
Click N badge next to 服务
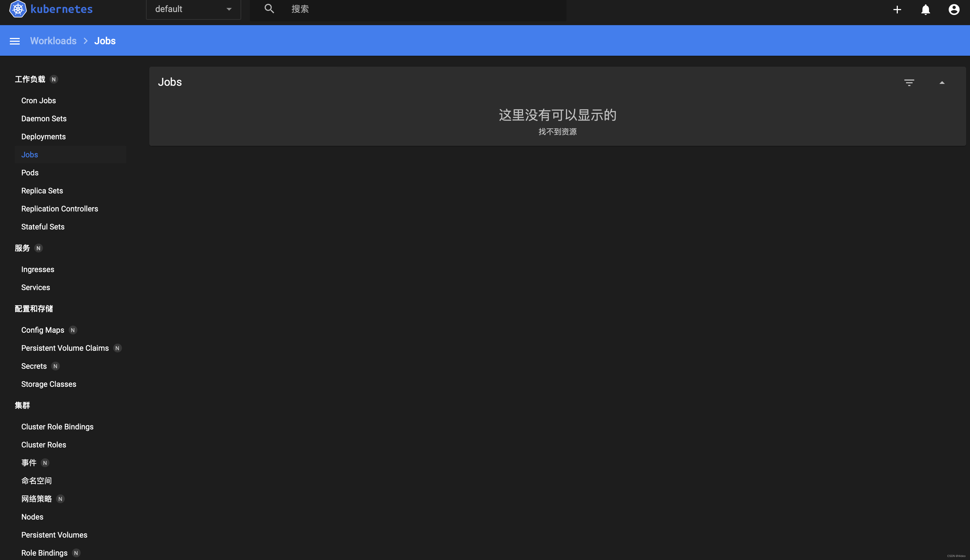tap(38, 248)
